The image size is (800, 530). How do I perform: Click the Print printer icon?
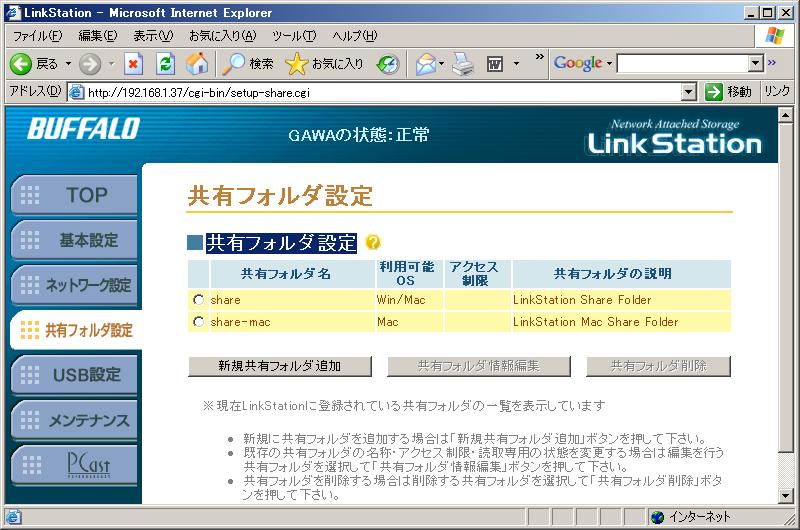pyautogui.click(x=463, y=64)
